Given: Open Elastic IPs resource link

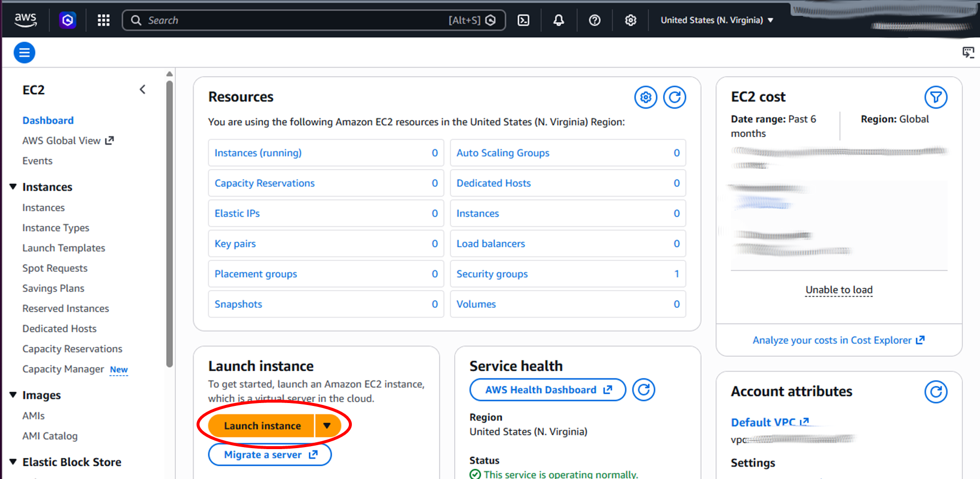Looking at the screenshot, I should tap(237, 213).
